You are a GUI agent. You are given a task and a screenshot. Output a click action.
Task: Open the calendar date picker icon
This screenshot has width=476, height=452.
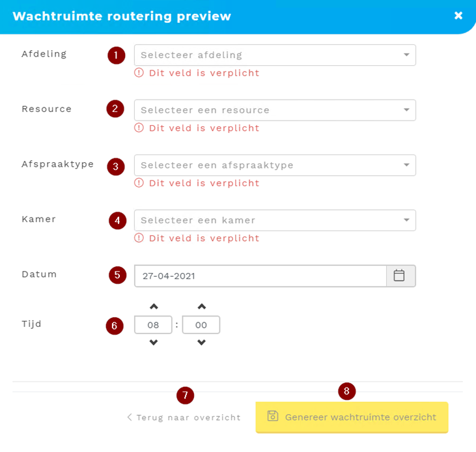coord(399,275)
